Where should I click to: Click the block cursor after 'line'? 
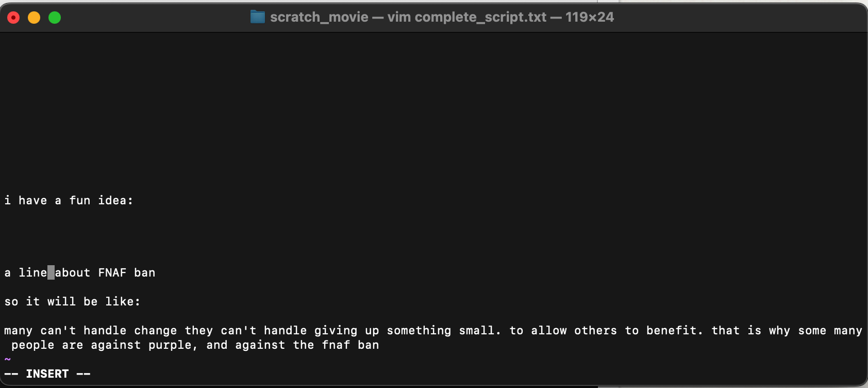pos(51,272)
